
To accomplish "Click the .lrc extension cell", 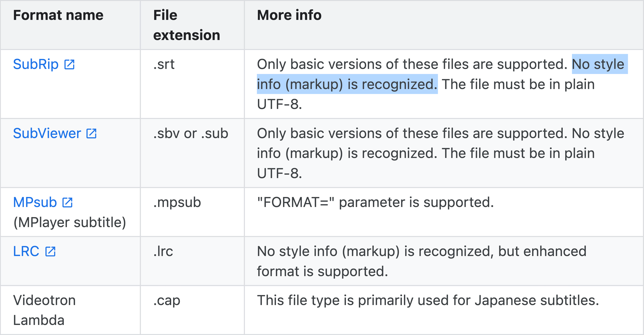I will point(163,251).
